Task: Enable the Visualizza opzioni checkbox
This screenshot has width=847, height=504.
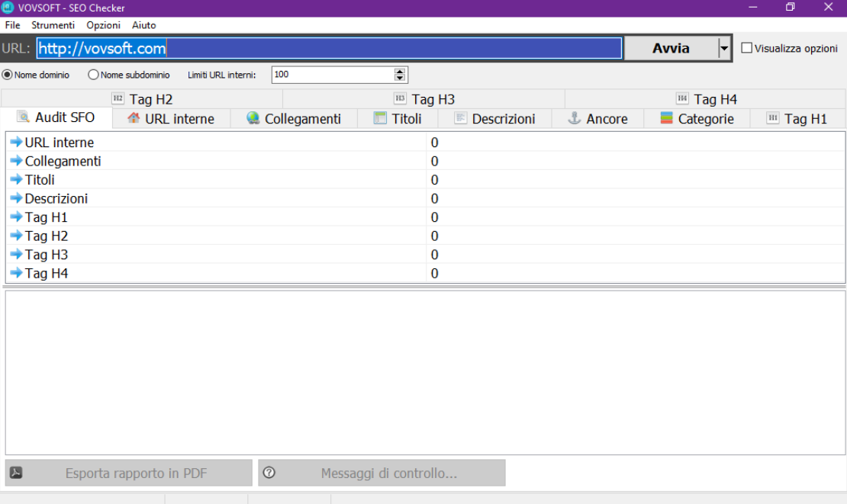Action: point(746,48)
